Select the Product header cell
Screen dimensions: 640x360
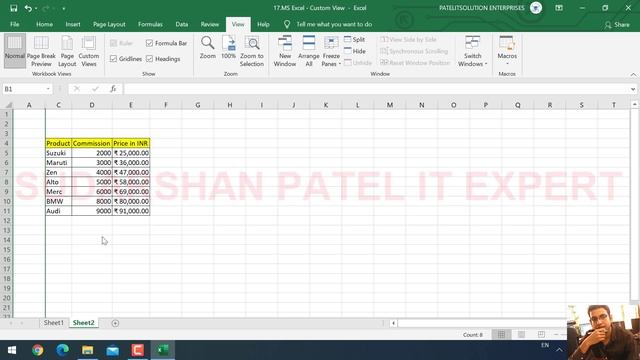coord(58,143)
